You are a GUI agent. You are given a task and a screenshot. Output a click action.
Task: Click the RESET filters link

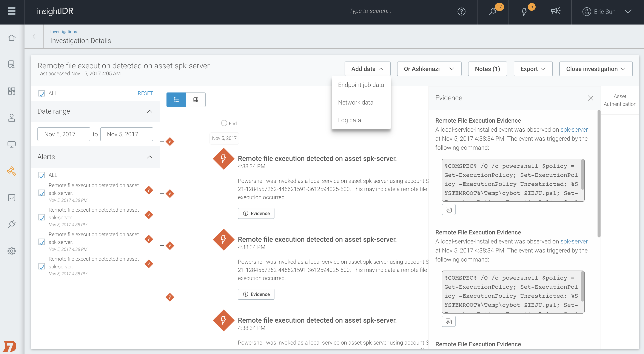pos(145,93)
